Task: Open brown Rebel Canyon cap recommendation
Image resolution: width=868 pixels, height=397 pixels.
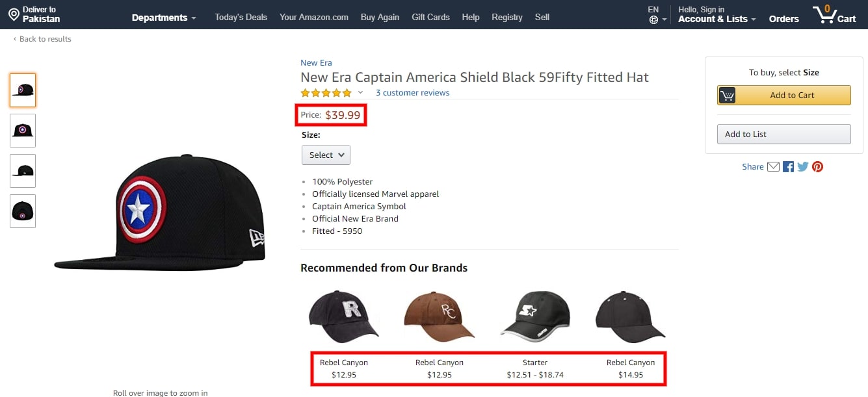Action: (x=439, y=318)
